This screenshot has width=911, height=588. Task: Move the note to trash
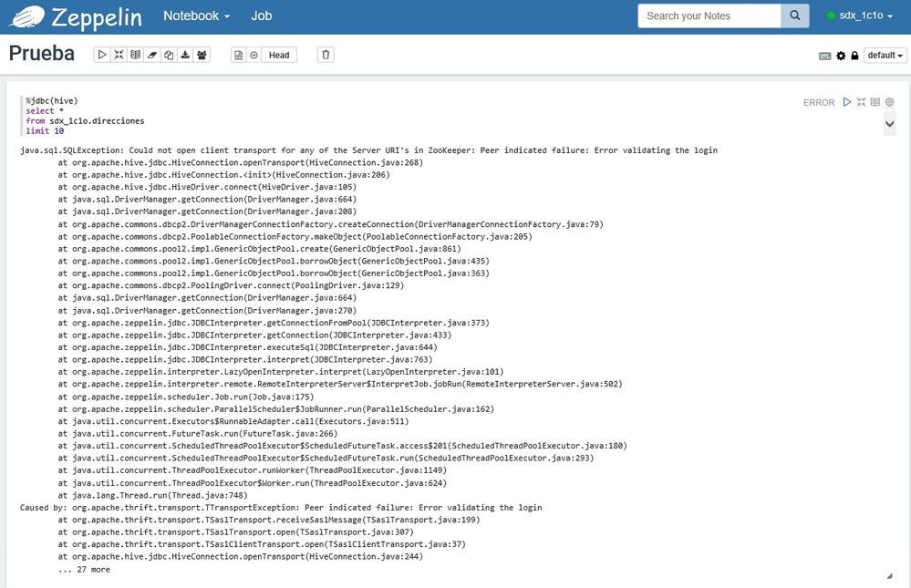[326, 55]
